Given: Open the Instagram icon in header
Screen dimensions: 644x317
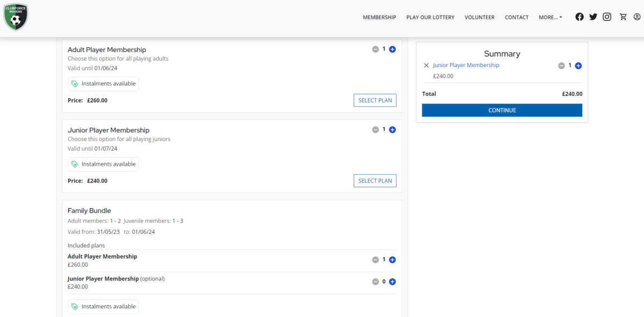Looking at the screenshot, I should click(x=607, y=17).
